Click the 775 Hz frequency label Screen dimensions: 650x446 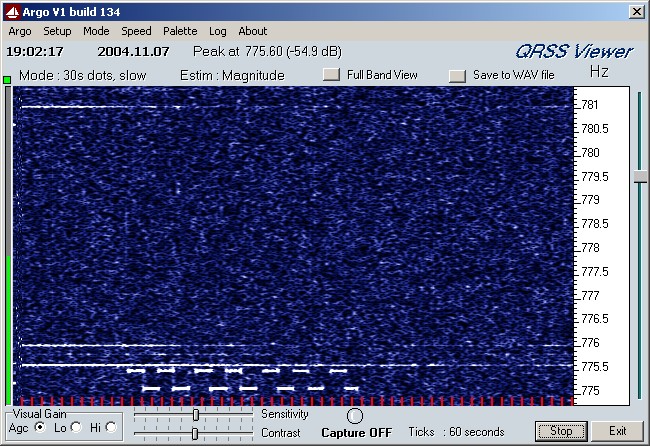click(x=590, y=391)
